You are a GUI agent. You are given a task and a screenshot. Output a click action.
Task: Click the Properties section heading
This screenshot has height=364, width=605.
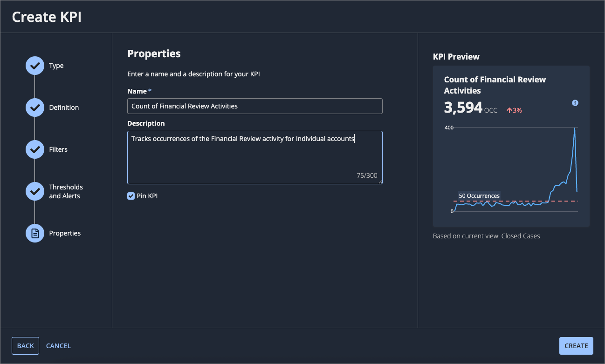tap(154, 54)
